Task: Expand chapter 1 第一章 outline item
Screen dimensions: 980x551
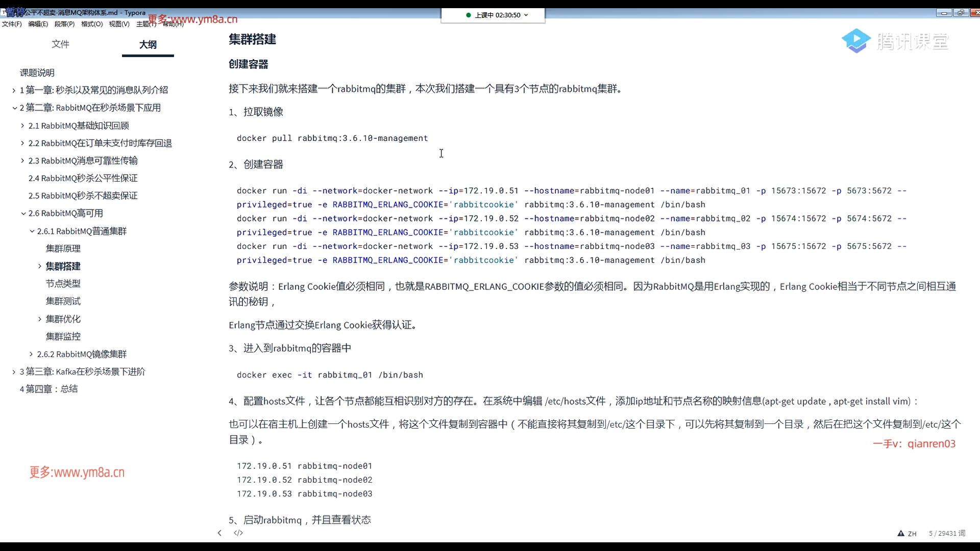Action: 14,90
